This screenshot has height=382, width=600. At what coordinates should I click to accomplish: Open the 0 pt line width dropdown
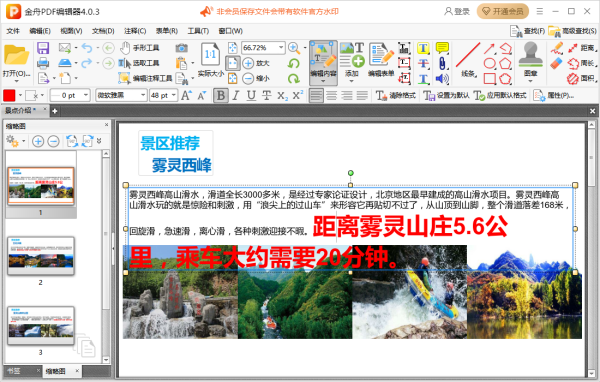point(86,95)
